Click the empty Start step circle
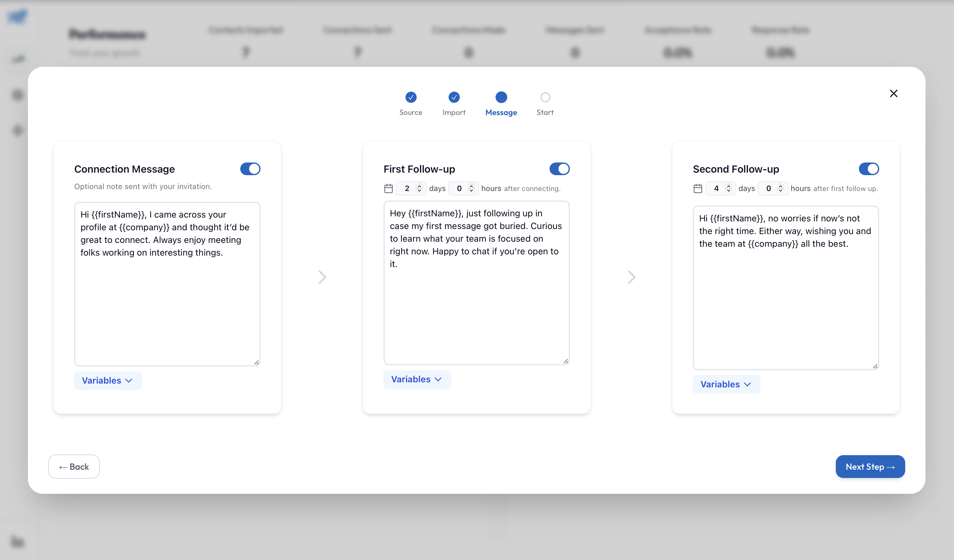 point(545,97)
